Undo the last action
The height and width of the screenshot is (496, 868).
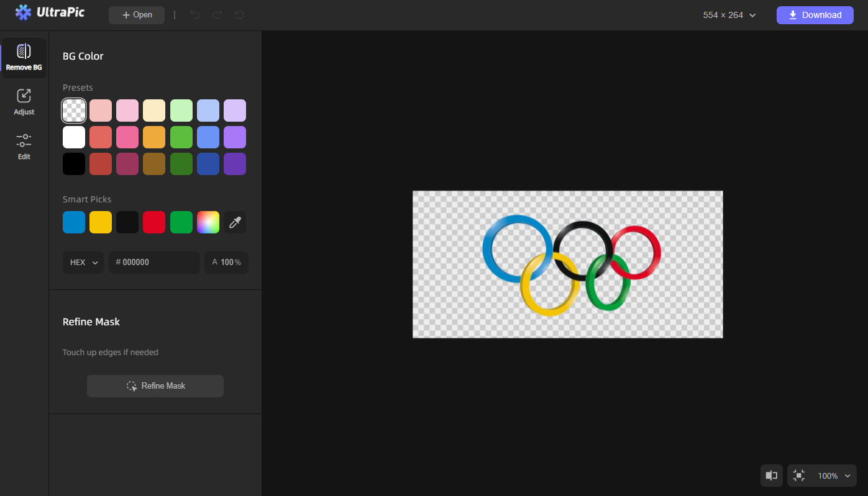tap(195, 15)
